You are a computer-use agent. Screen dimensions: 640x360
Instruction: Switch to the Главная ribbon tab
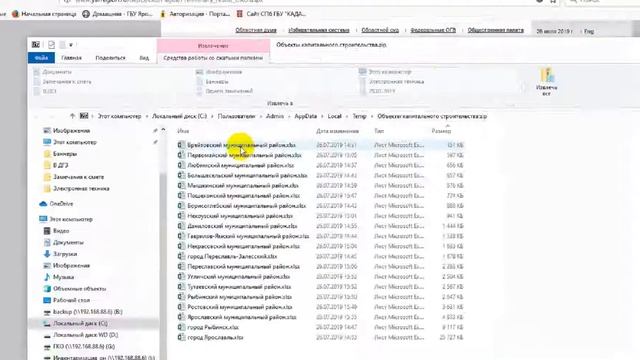(x=71, y=58)
